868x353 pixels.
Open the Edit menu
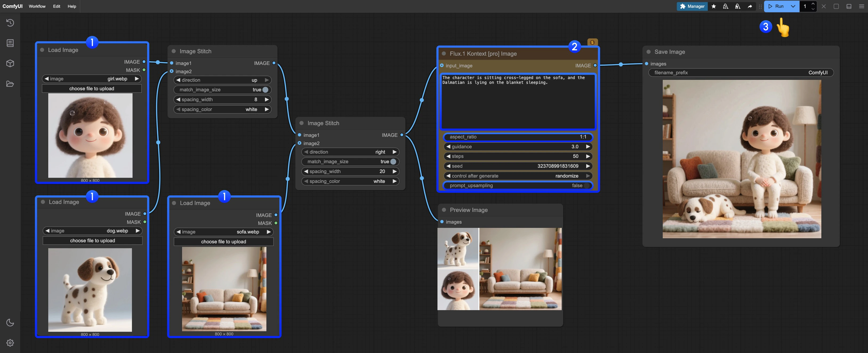coord(56,6)
